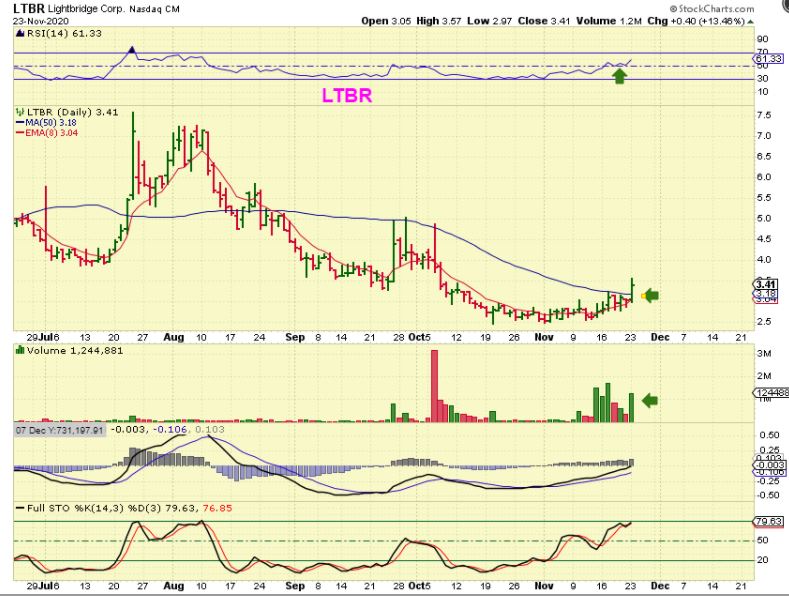The image size is (789, 596).
Task: Click the Sep label under the price panel
Action: pyautogui.click(x=295, y=337)
